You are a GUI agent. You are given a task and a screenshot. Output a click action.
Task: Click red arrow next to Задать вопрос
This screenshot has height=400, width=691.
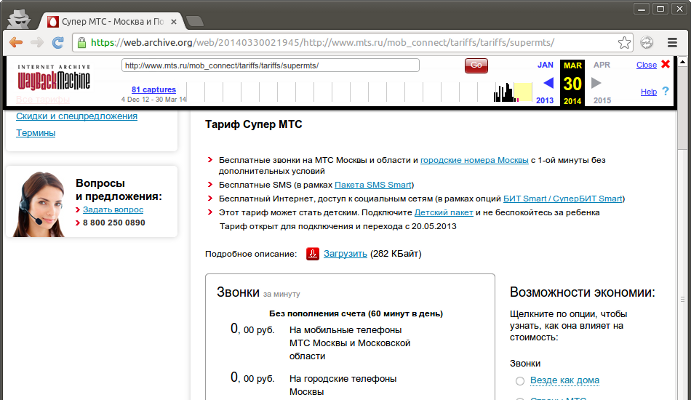tap(78, 210)
